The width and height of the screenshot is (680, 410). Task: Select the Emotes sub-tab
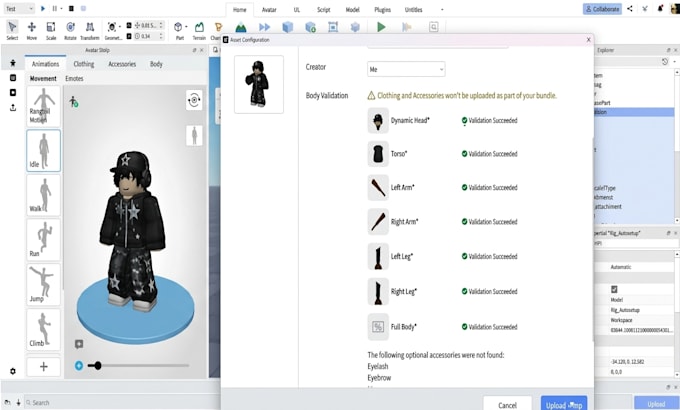[74, 79]
